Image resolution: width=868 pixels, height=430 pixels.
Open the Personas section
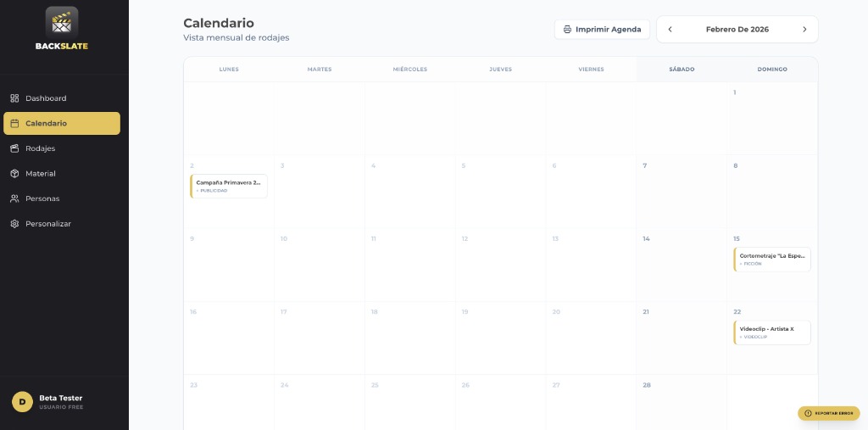[61, 198]
